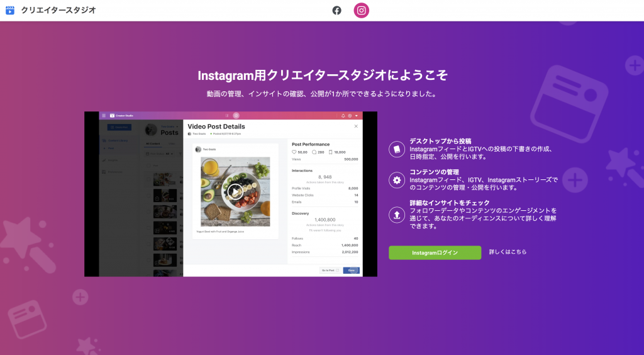Click the Reach value 1,400,800
Screen dimensions: 644x355
tap(350, 245)
